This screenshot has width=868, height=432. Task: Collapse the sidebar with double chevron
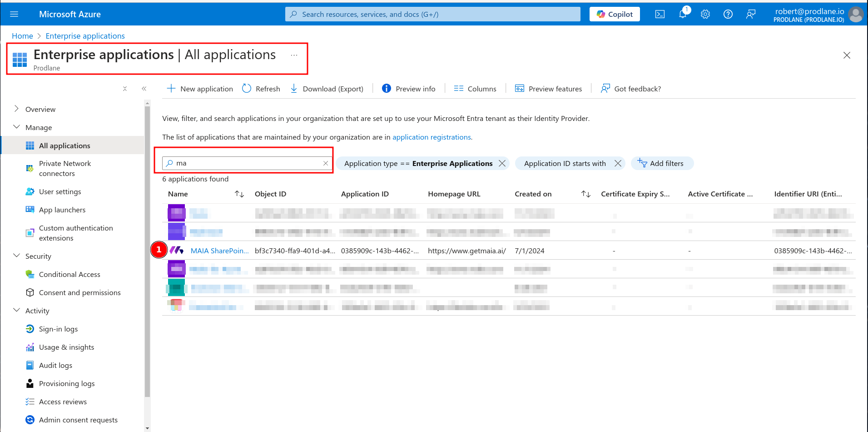(x=144, y=89)
